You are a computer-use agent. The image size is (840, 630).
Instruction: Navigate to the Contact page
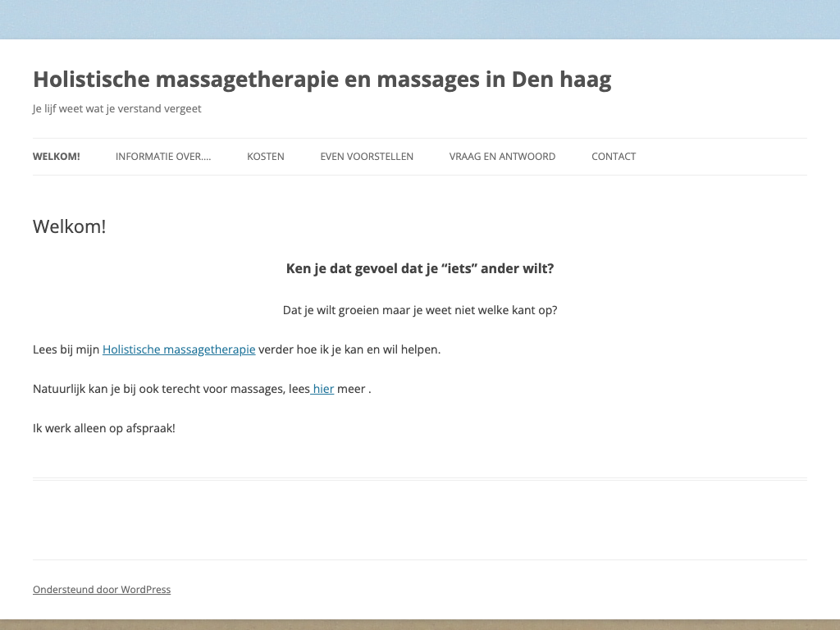[614, 157]
